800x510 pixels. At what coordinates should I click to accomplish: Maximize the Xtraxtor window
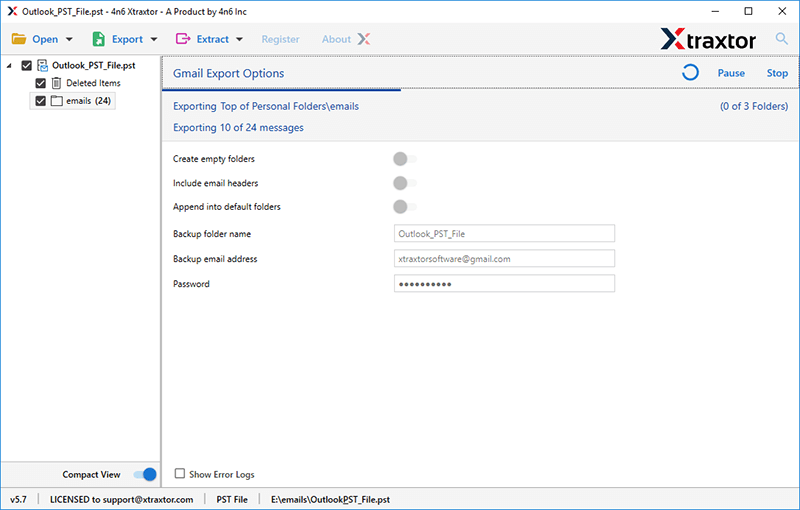[x=748, y=11]
